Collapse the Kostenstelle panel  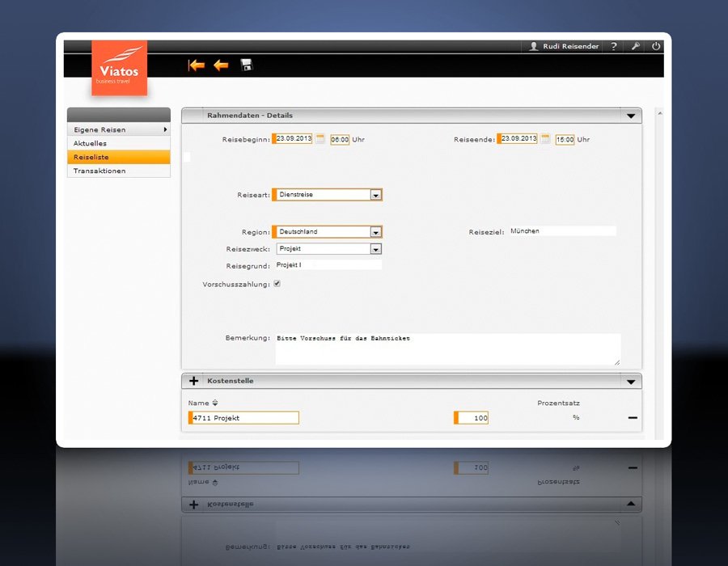(x=630, y=382)
